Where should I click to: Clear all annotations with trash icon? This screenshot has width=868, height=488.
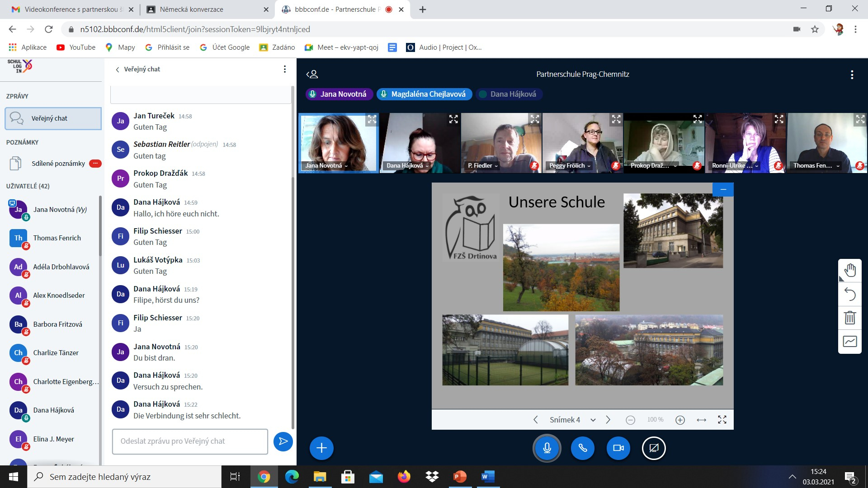click(x=850, y=318)
